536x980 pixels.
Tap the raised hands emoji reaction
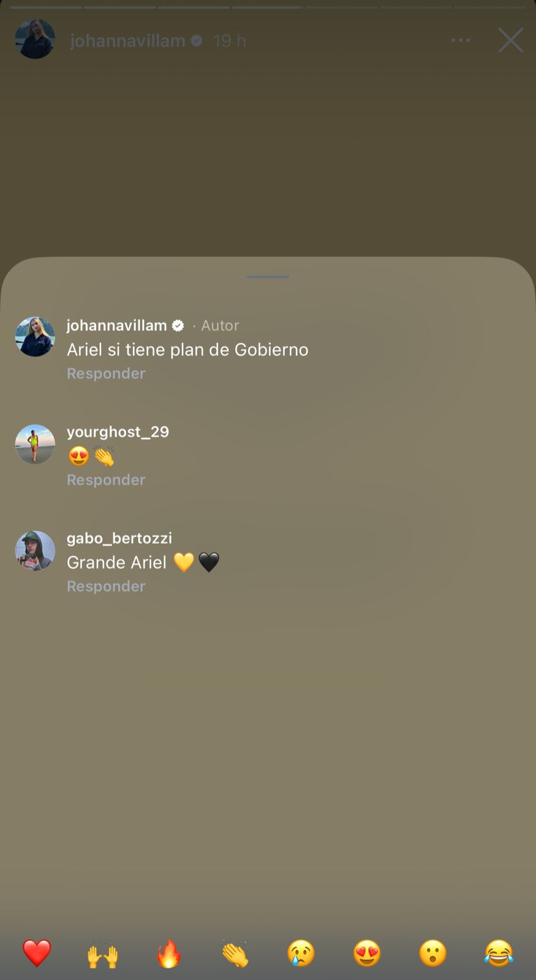coord(102,953)
